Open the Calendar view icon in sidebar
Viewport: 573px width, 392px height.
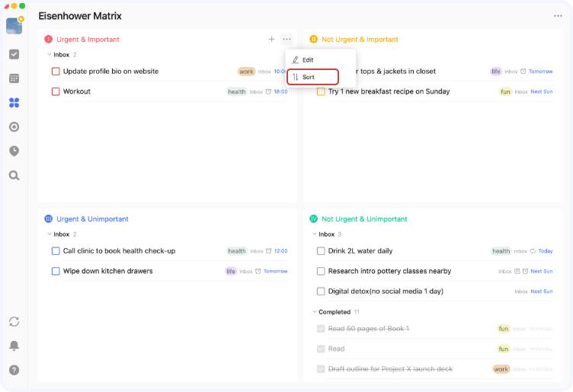coord(14,78)
